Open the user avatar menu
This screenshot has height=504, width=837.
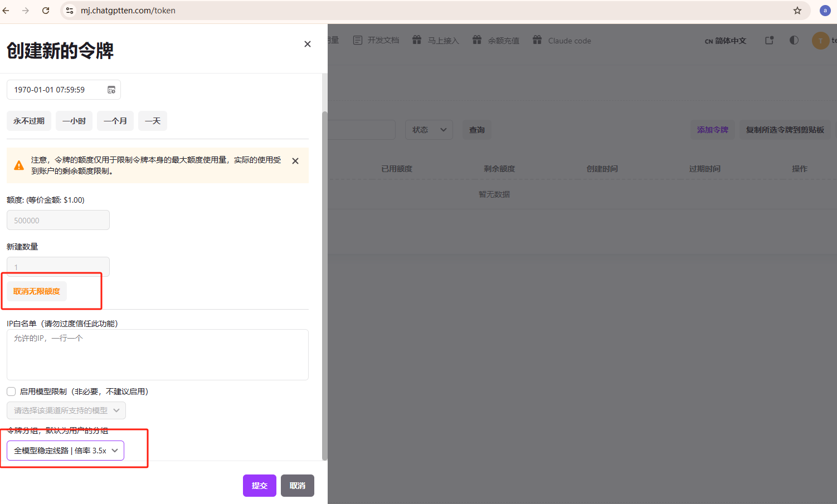pyautogui.click(x=820, y=40)
